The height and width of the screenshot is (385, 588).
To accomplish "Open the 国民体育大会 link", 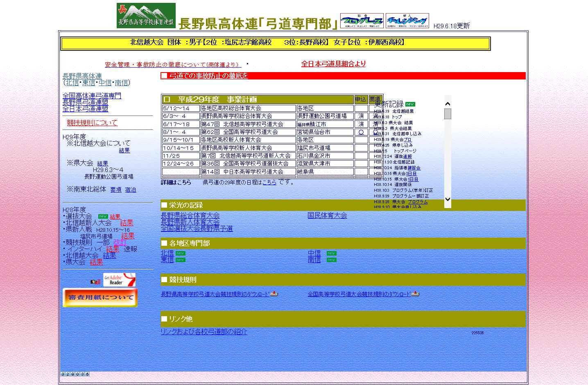I will [327, 215].
